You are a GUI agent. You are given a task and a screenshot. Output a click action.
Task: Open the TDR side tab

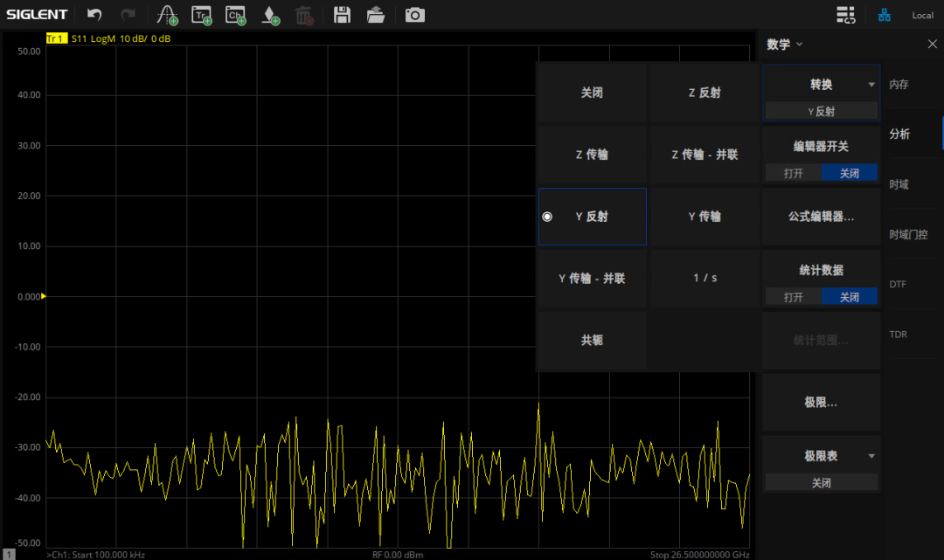(x=899, y=335)
